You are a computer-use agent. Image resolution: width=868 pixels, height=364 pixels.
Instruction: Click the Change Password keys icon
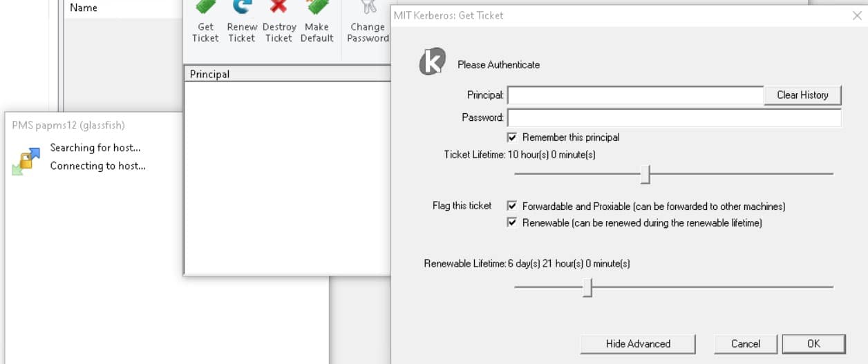[367, 7]
